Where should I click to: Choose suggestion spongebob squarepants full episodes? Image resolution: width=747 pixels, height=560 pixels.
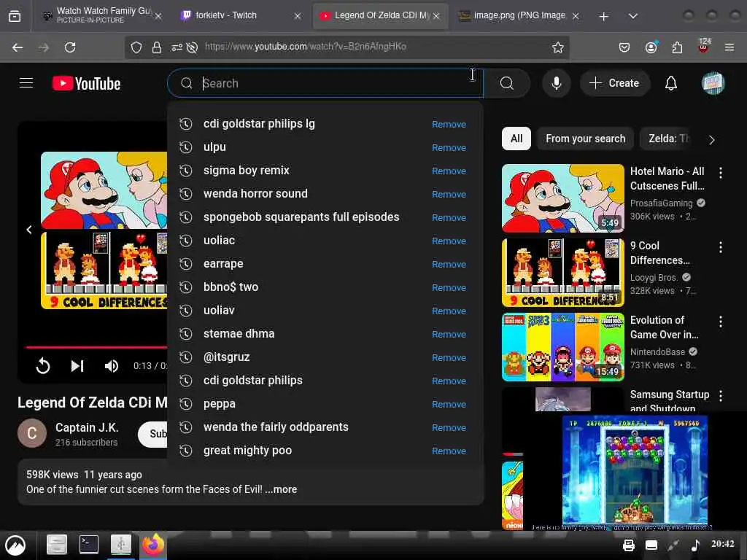325,217
